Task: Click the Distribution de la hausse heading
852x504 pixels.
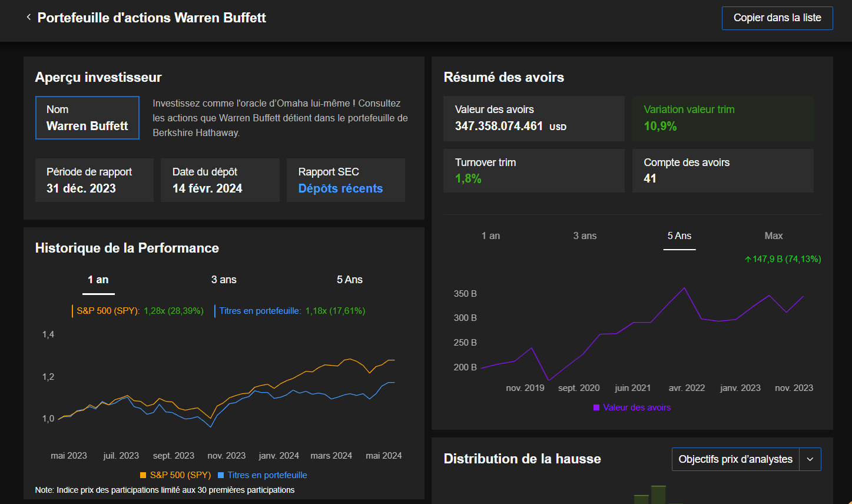Action: [522, 459]
